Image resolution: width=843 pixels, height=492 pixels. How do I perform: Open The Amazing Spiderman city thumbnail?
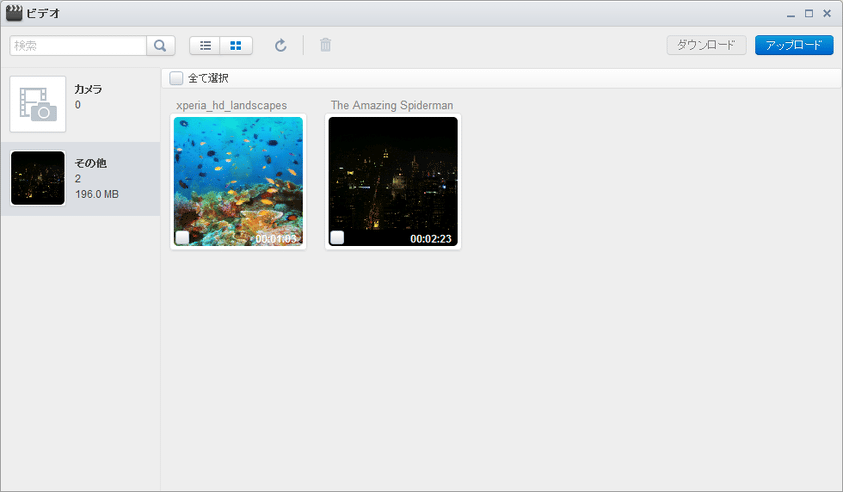[x=393, y=181]
